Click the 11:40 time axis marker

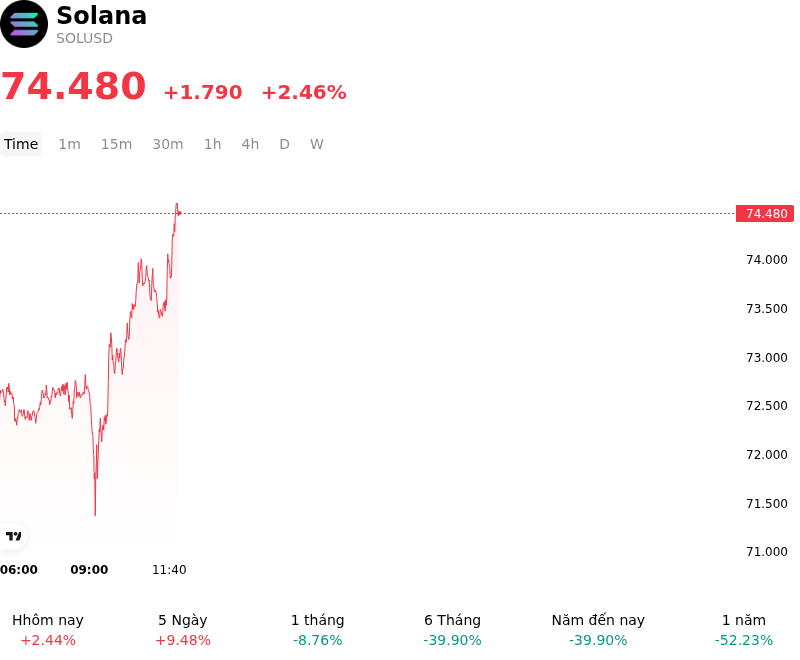[x=169, y=570]
